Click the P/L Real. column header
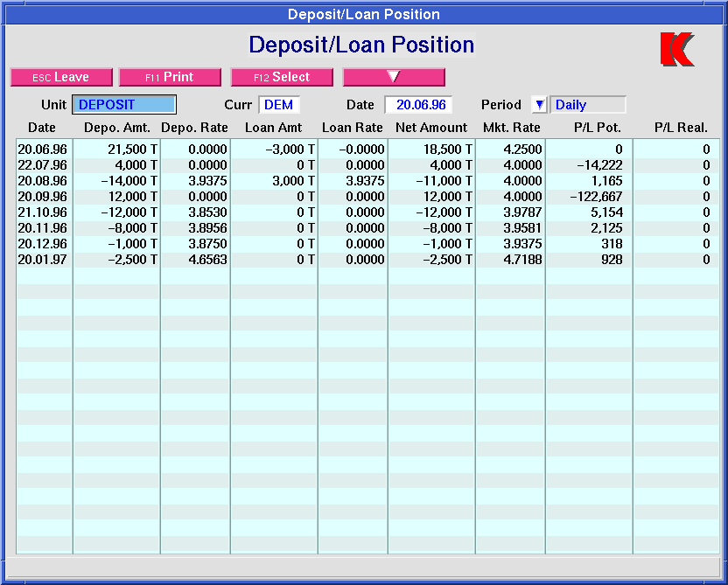The width and height of the screenshot is (728, 585). click(x=681, y=128)
